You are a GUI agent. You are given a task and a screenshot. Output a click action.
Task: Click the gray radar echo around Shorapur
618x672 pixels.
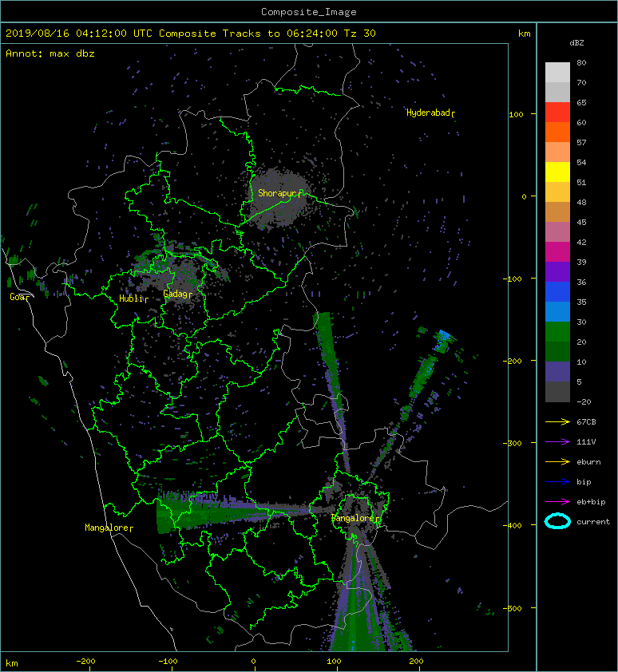[x=279, y=198]
